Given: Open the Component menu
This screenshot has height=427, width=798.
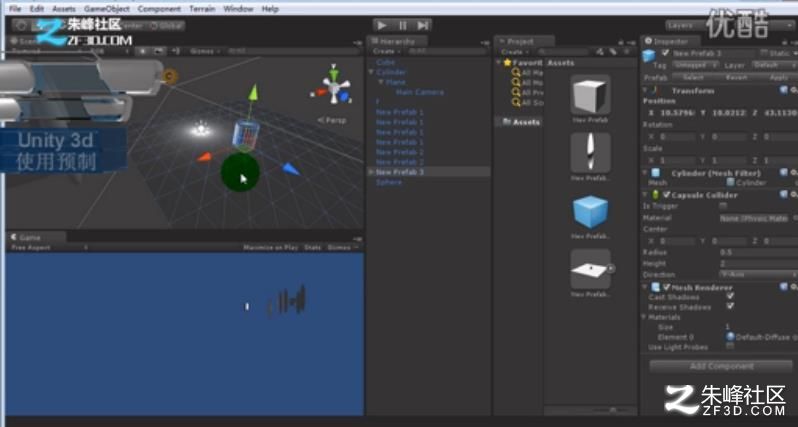Looking at the screenshot, I should coord(159,9).
